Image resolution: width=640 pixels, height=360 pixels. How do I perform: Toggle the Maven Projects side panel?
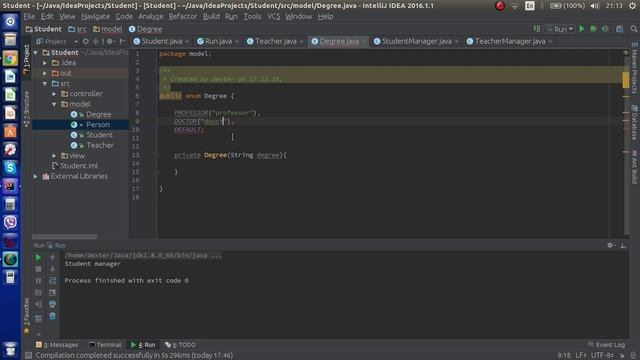tap(635, 68)
